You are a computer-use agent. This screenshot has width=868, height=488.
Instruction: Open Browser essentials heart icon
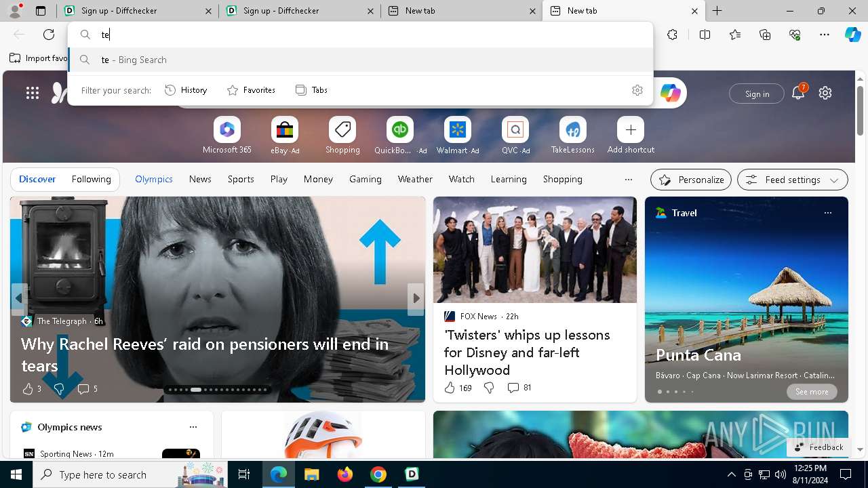click(795, 35)
